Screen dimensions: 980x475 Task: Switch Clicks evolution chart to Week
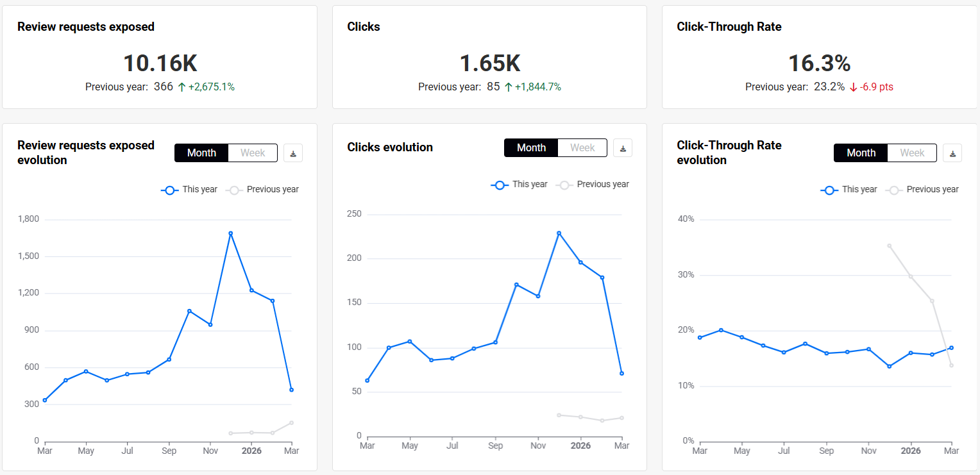click(x=582, y=148)
